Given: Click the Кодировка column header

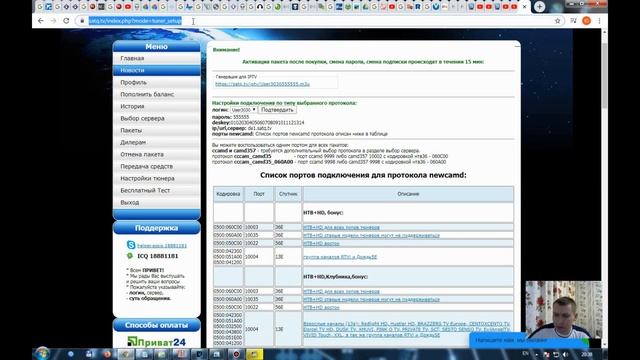Looking at the screenshot, I should pos(228,194).
